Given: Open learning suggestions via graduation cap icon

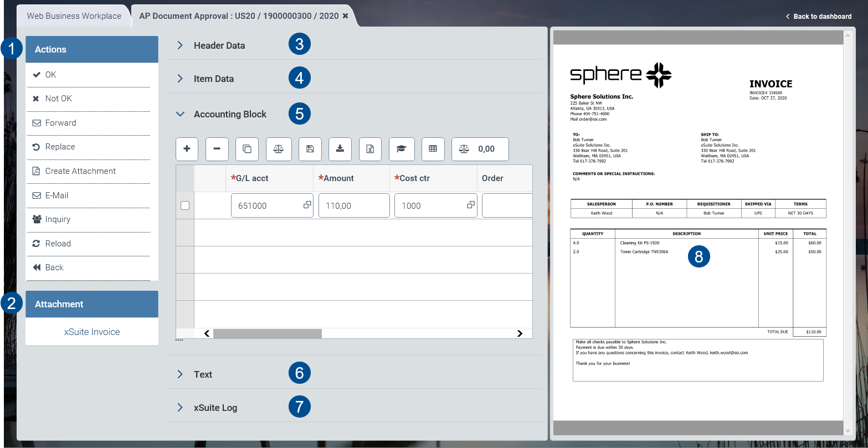Looking at the screenshot, I should [x=402, y=149].
